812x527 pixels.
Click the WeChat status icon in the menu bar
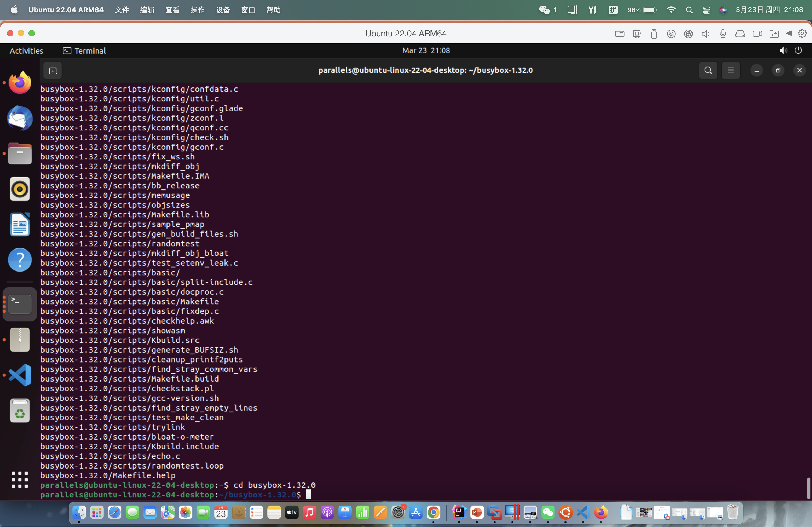pyautogui.click(x=545, y=10)
